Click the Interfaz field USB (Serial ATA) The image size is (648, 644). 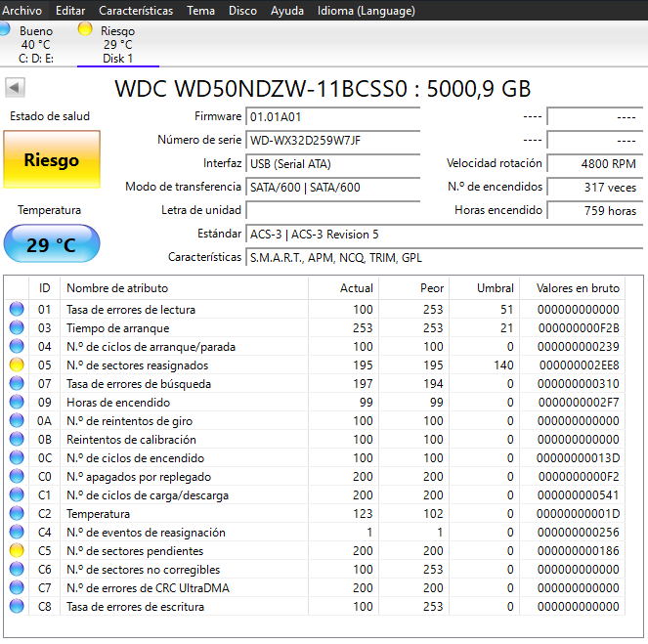coord(333,164)
